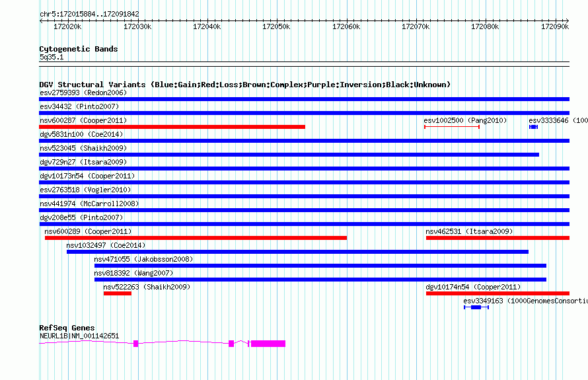Select the esv2763518 (Vogler2010) label
Screen dimensions: 588x380
pos(85,190)
